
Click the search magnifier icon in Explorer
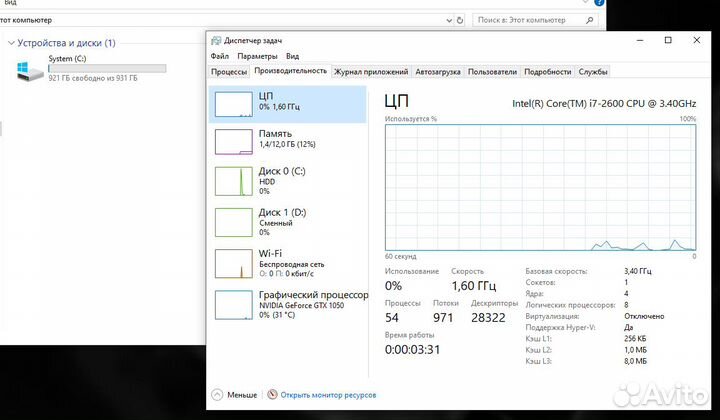590,20
